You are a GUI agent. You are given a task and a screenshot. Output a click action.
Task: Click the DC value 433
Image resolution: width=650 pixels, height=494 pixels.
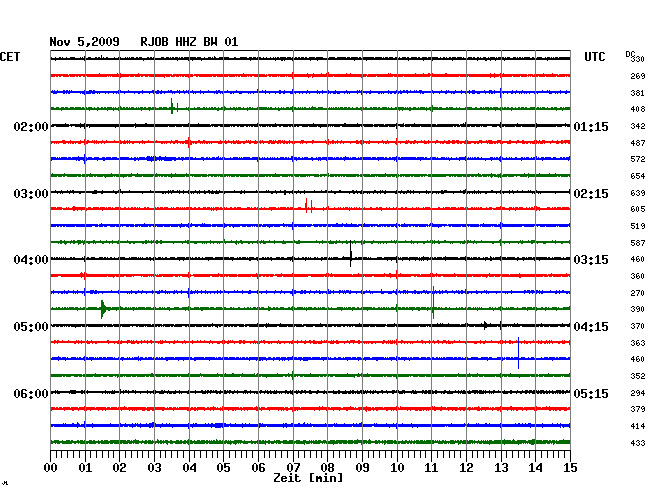pyautogui.click(x=638, y=443)
